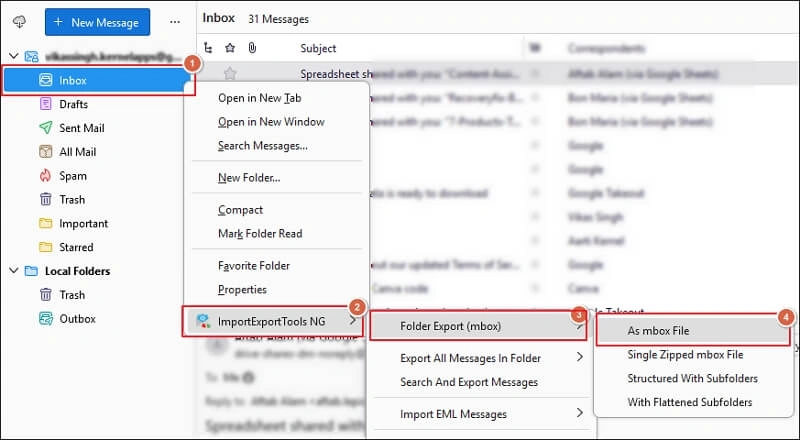
Task: Choose Properties in context menu
Action: (x=242, y=289)
